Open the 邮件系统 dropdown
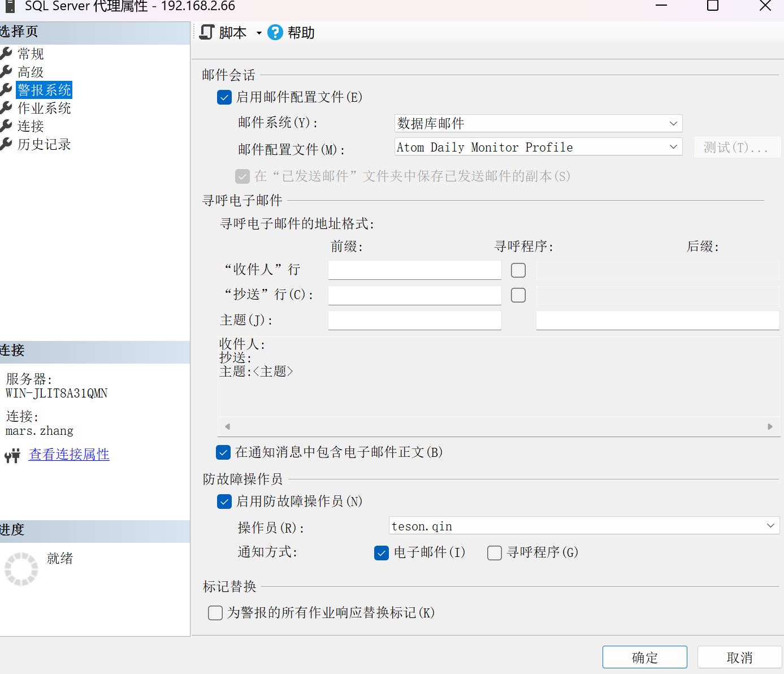Image resolution: width=784 pixels, height=674 pixels. coord(538,123)
